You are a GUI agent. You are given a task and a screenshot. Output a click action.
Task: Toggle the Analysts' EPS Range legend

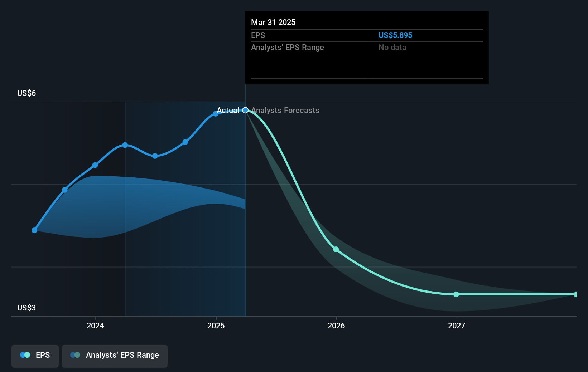115,356
